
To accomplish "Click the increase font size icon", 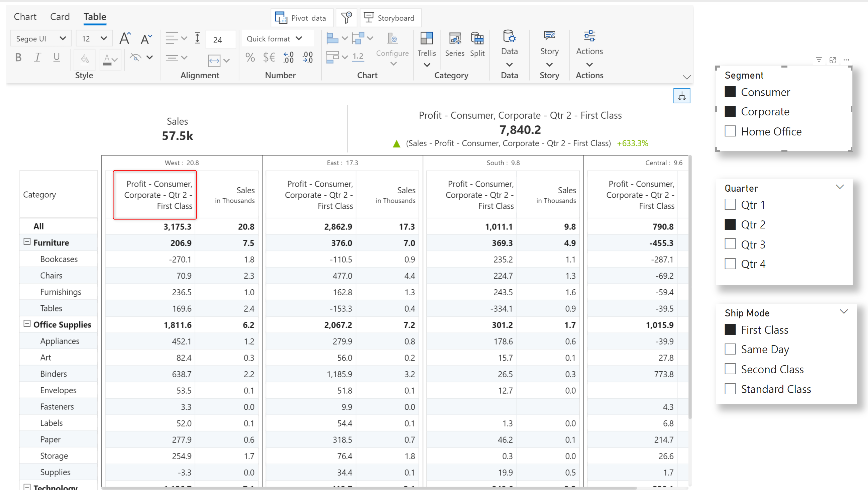I will pyautogui.click(x=125, y=38).
